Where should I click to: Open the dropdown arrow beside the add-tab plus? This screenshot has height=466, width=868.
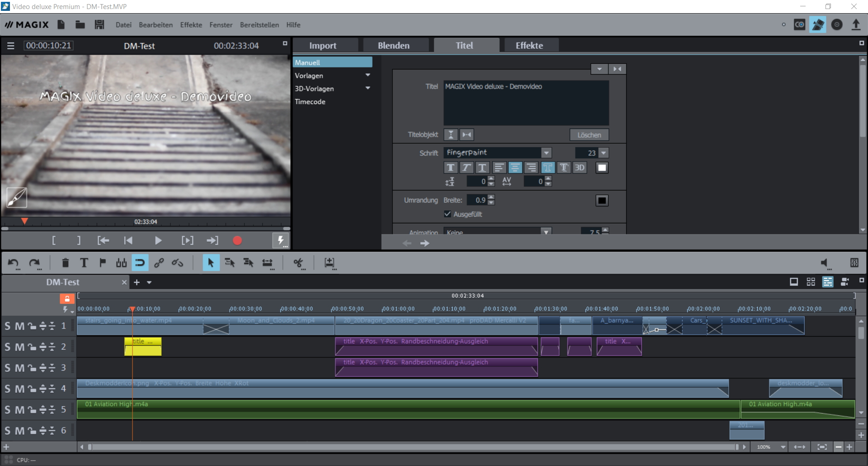point(149,282)
